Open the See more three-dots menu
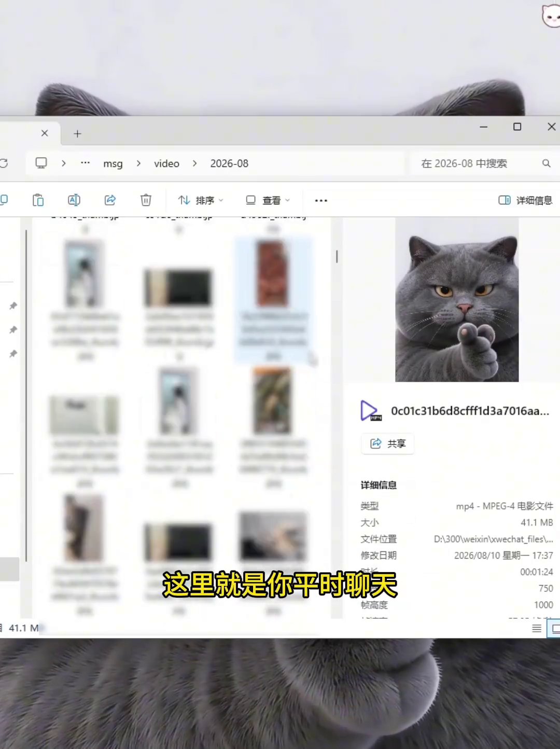Screen dimensions: 560x749 [321, 200]
